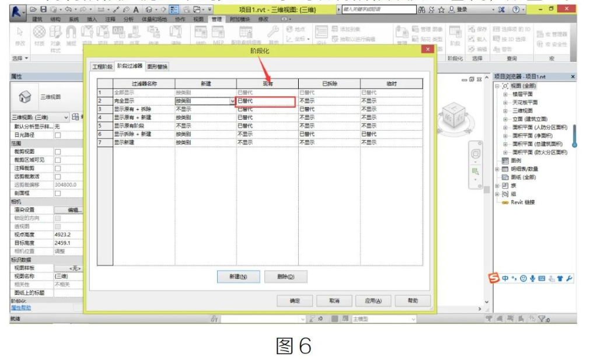Click the navigation wheel icon on navigation bar
604x364 pixels.
tap(476, 154)
